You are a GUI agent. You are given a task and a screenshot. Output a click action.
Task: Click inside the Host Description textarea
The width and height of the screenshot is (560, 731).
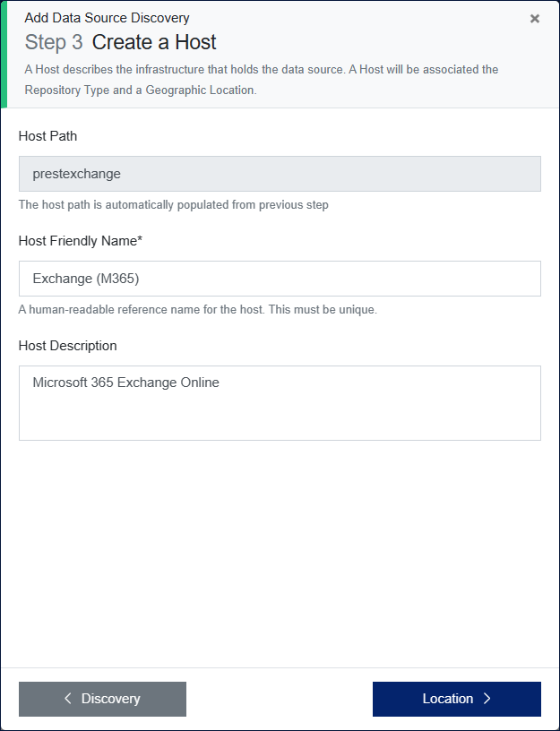(x=280, y=403)
